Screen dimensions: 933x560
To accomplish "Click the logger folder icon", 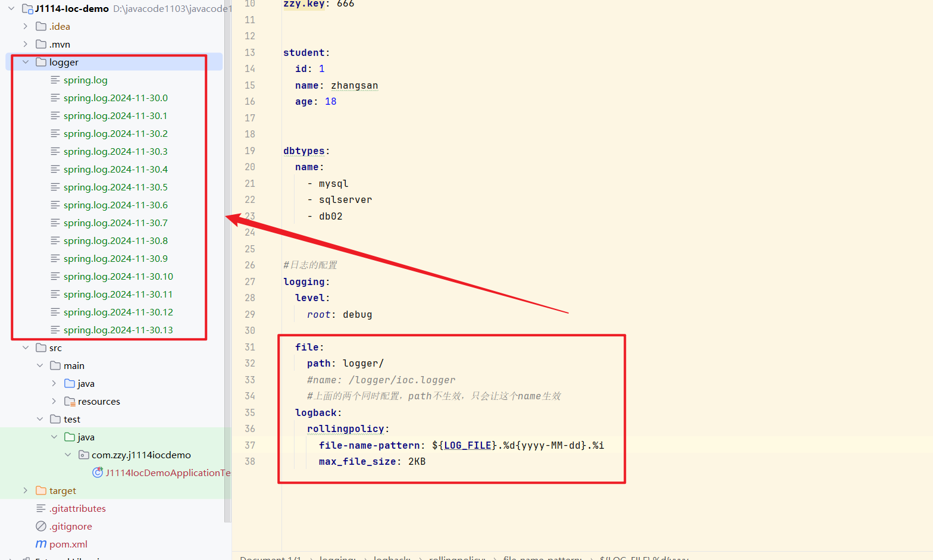I will (x=41, y=62).
